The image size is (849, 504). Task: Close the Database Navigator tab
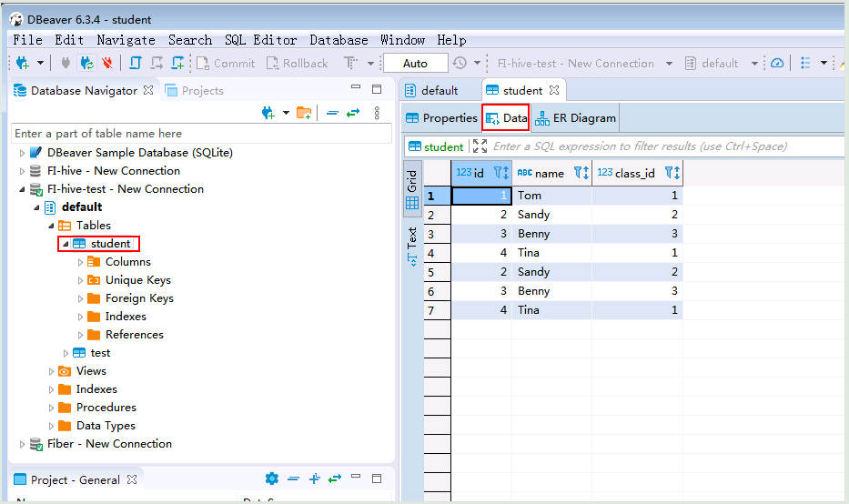(x=148, y=90)
